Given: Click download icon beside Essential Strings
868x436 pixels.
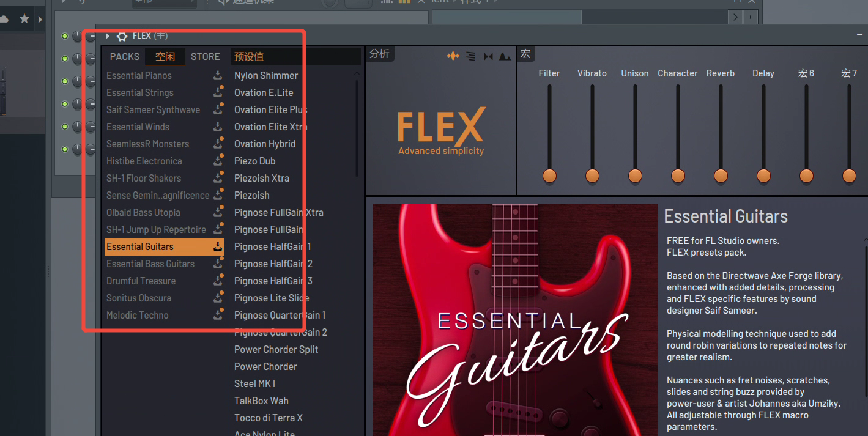Looking at the screenshot, I should tap(217, 93).
